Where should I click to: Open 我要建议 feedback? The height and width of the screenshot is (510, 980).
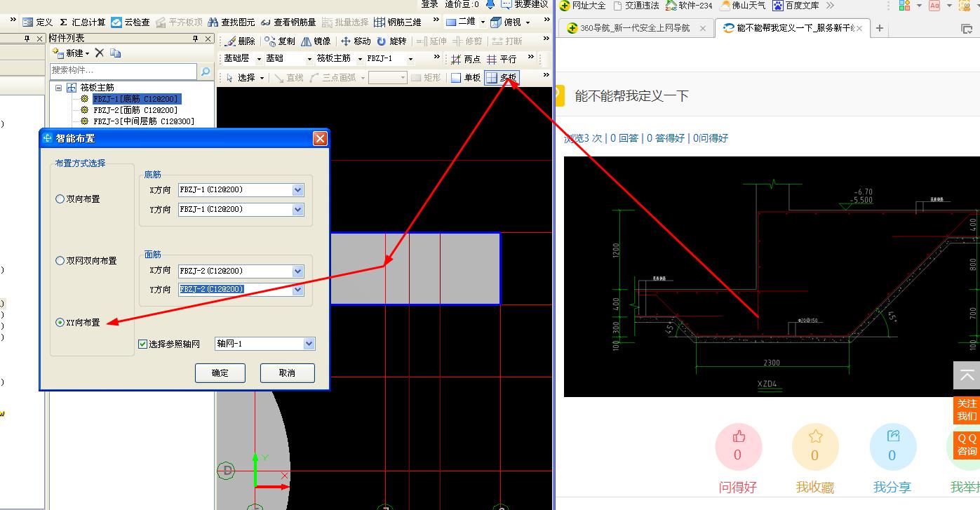point(525,4)
